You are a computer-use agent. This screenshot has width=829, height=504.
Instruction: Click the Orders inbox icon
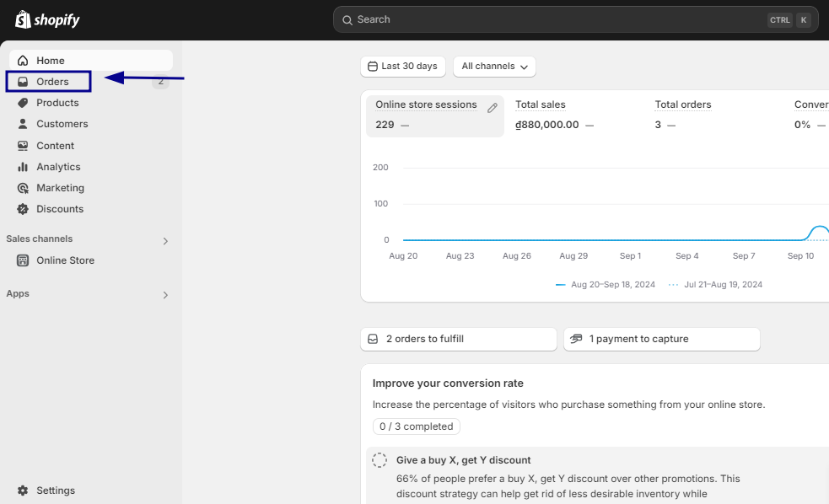point(23,82)
